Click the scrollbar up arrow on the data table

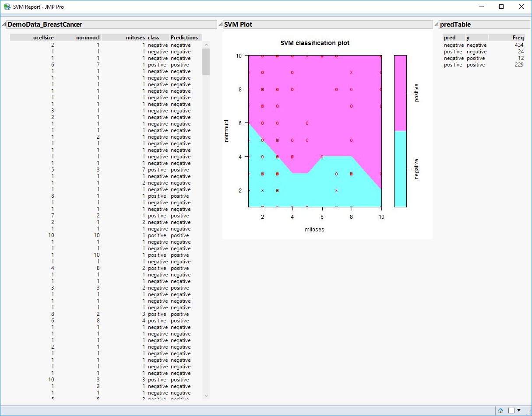point(206,44)
